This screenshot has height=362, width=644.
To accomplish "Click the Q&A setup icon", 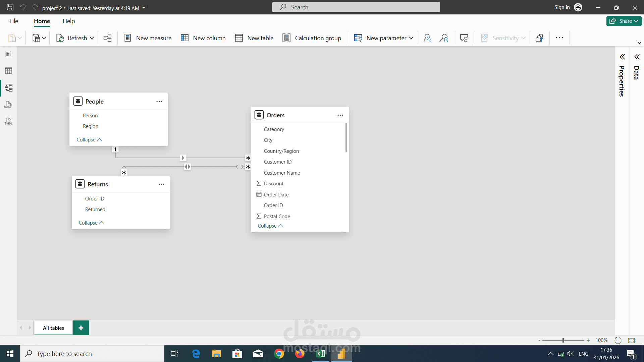I will 464,38.
